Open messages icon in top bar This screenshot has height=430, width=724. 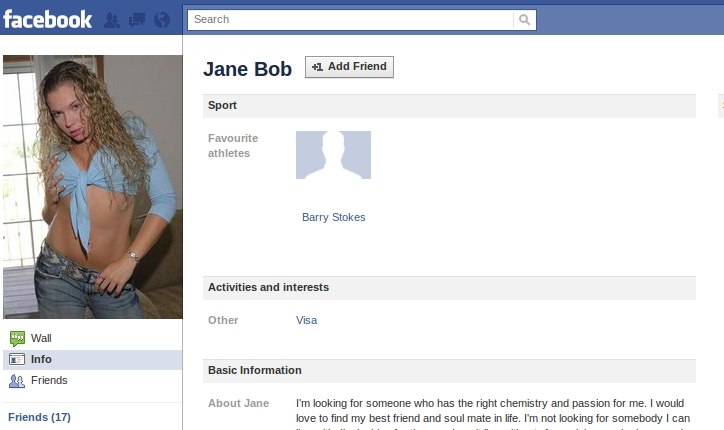click(137, 20)
